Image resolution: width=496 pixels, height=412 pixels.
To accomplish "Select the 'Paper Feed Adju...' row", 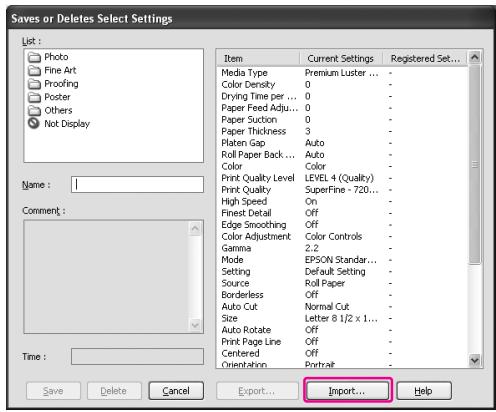I will click(x=342, y=108).
